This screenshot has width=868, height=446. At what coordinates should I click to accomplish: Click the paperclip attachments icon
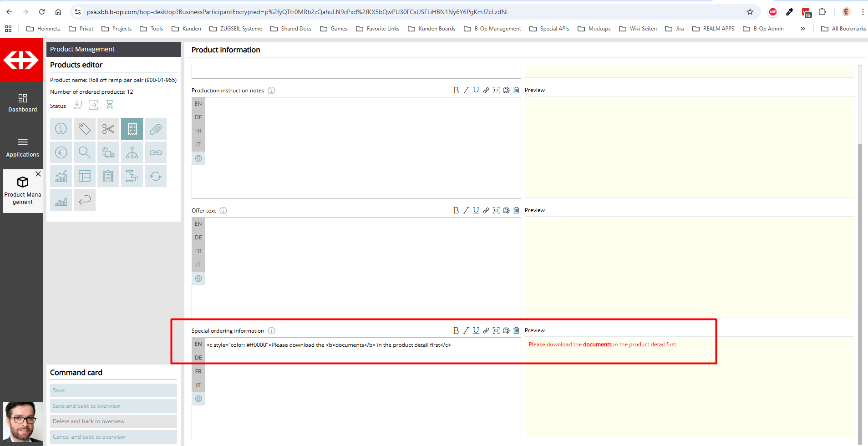(156, 129)
